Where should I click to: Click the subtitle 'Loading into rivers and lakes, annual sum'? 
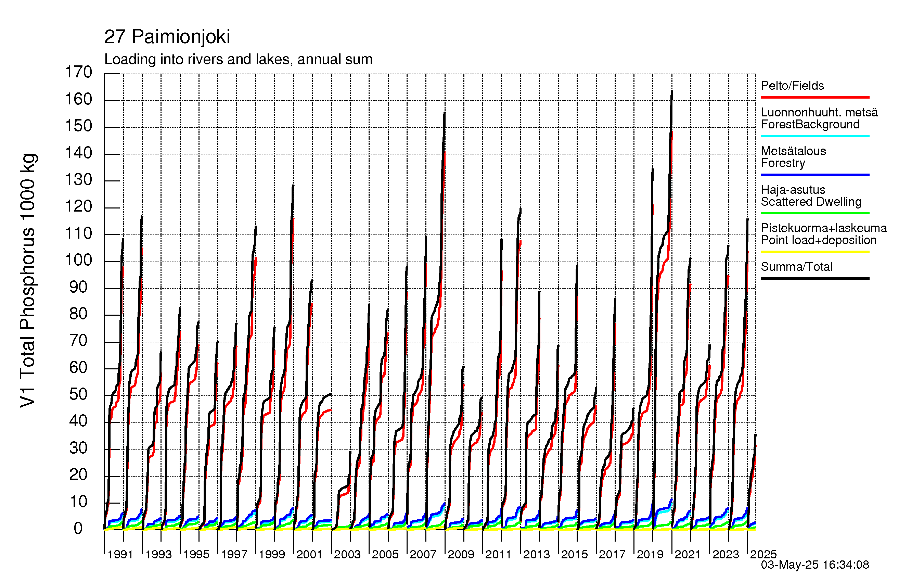coord(238,60)
